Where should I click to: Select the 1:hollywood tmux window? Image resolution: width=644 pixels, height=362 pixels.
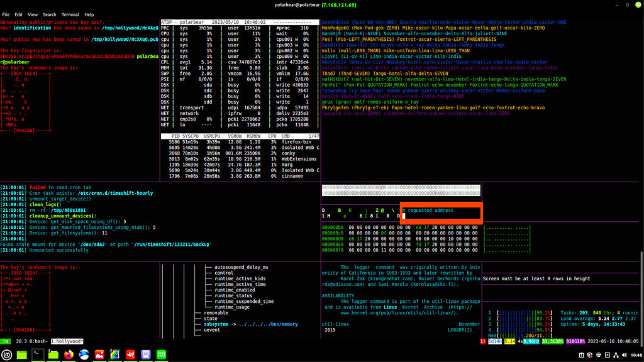(x=67, y=341)
